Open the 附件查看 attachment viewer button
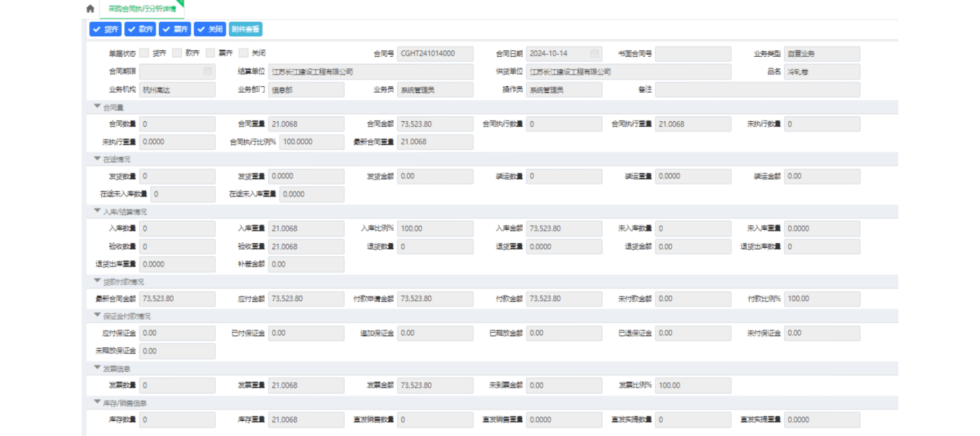Screen dimensions: 980x436 click(245, 29)
